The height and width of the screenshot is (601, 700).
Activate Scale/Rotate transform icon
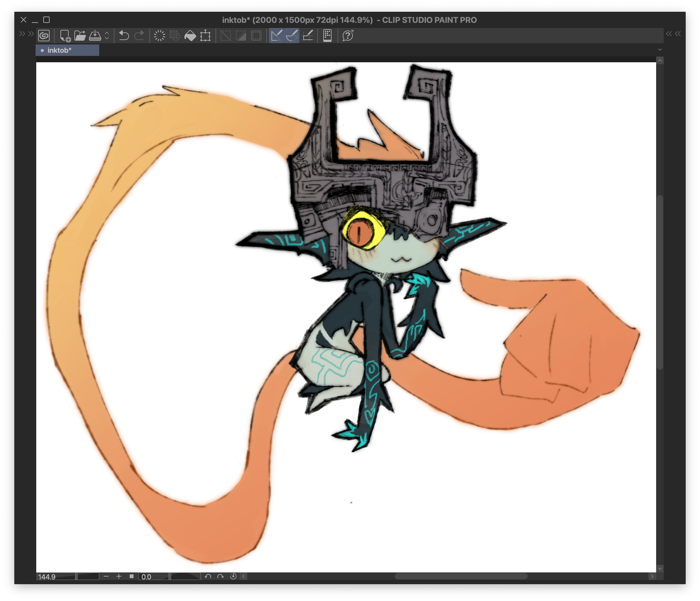coord(205,36)
